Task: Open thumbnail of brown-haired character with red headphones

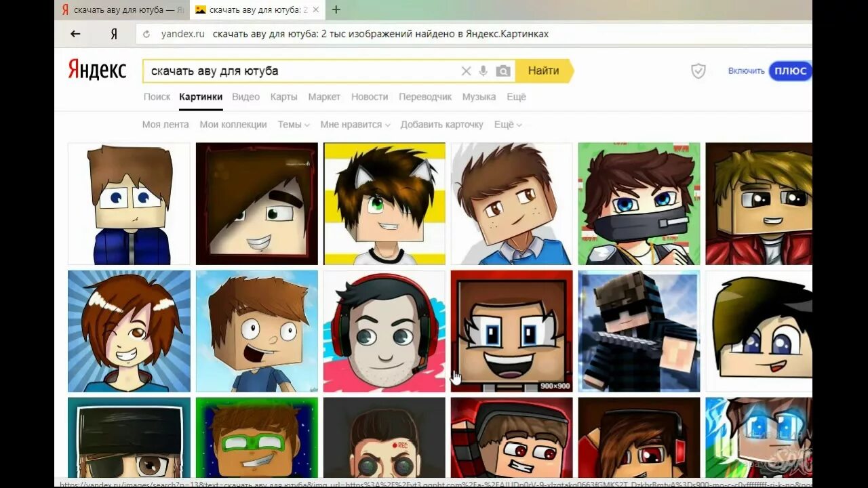Action: (x=639, y=438)
